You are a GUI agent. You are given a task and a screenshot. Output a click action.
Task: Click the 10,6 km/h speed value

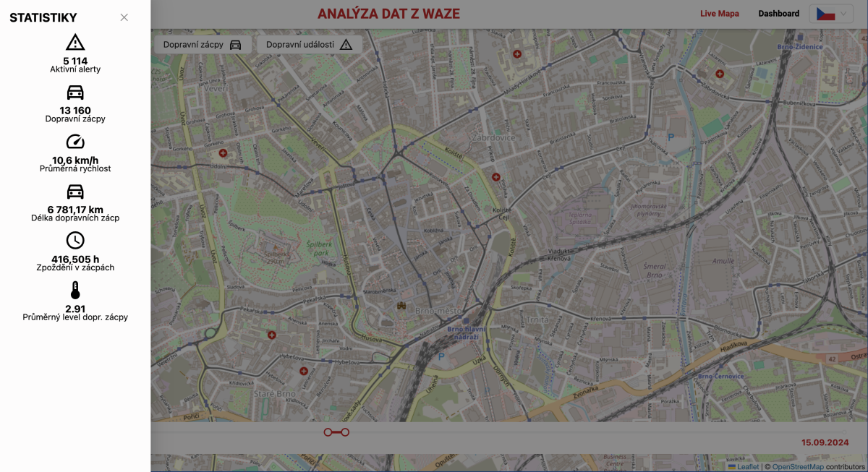tap(75, 160)
